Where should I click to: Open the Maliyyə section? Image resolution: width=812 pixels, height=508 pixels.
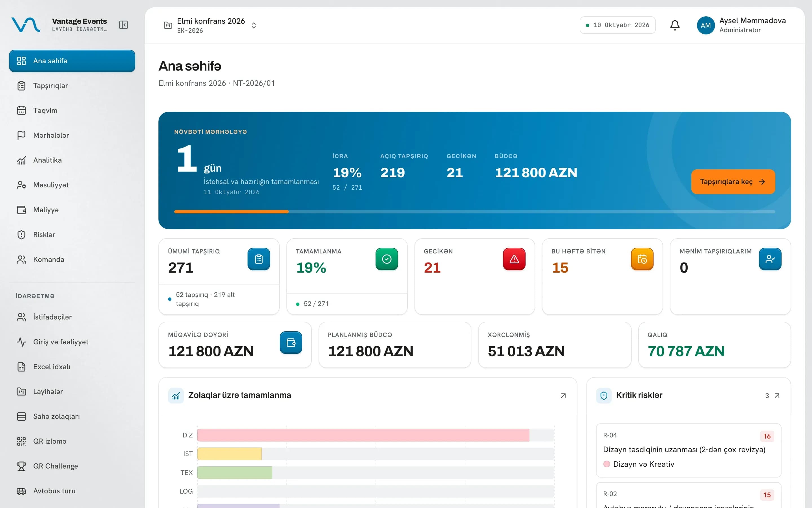72,210
